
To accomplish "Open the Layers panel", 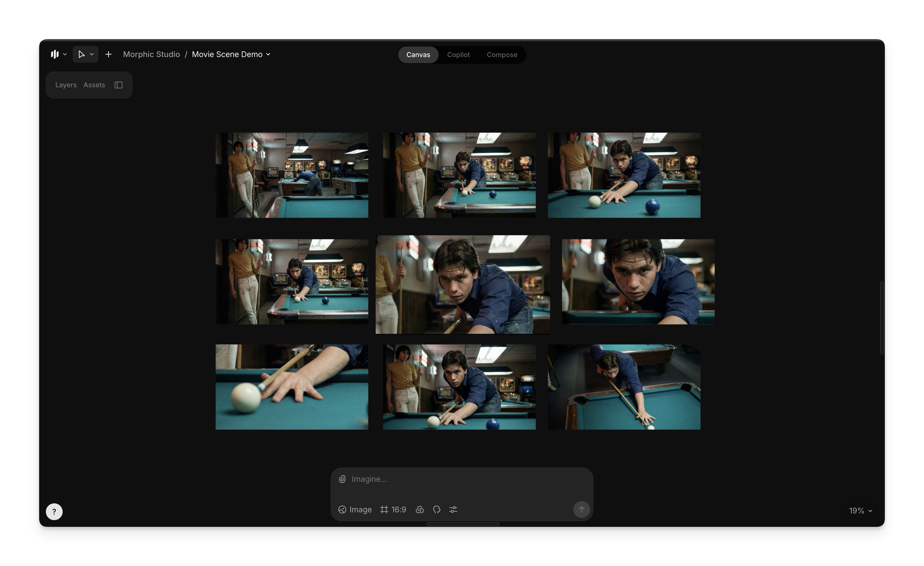I will pyautogui.click(x=66, y=85).
